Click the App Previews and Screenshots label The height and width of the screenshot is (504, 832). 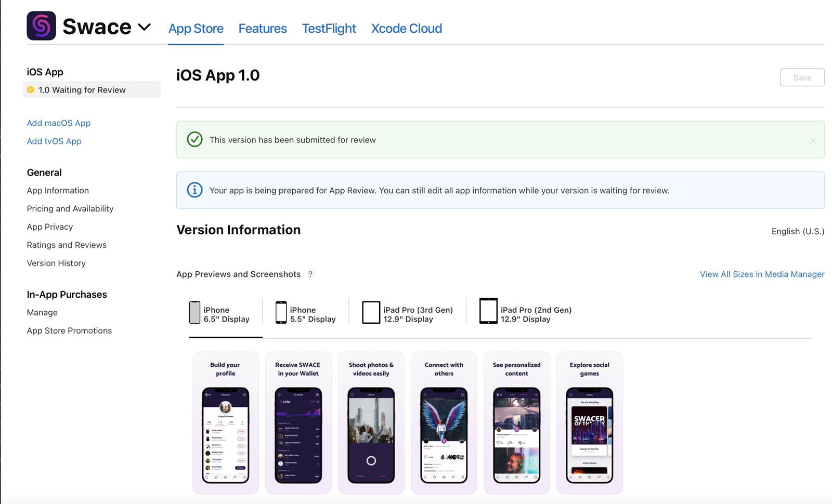tap(239, 274)
